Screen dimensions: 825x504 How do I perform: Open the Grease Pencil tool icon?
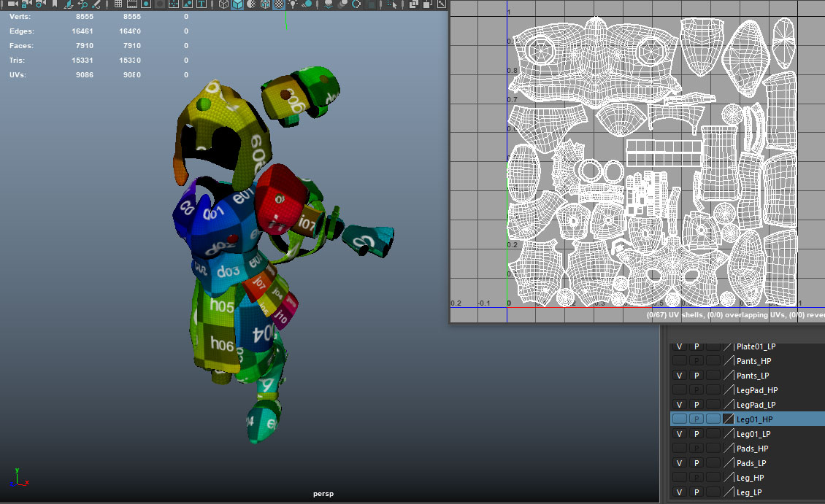pyautogui.click(x=96, y=4)
